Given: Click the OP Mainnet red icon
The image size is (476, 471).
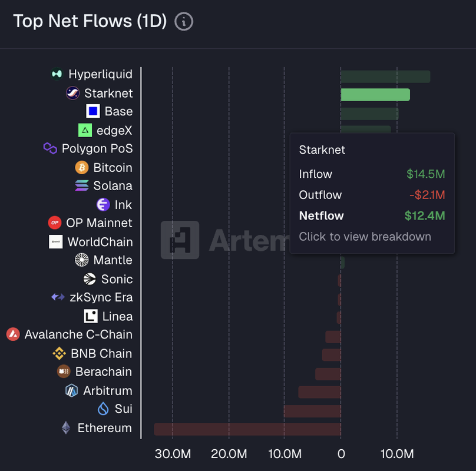Looking at the screenshot, I should pyautogui.click(x=55, y=223).
